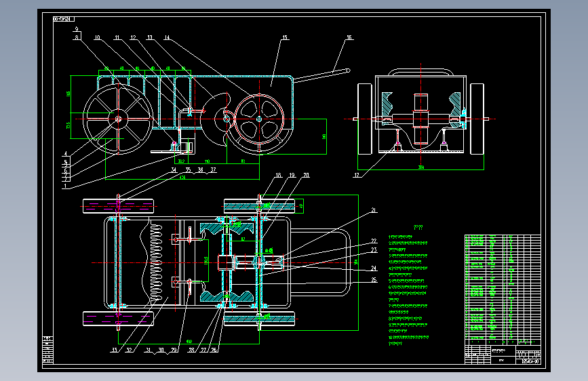Image resolution: width=588 pixels, height=381 pixels.
Task: Select the 165 vertical dimension on the side view
Action: point(68,94)
